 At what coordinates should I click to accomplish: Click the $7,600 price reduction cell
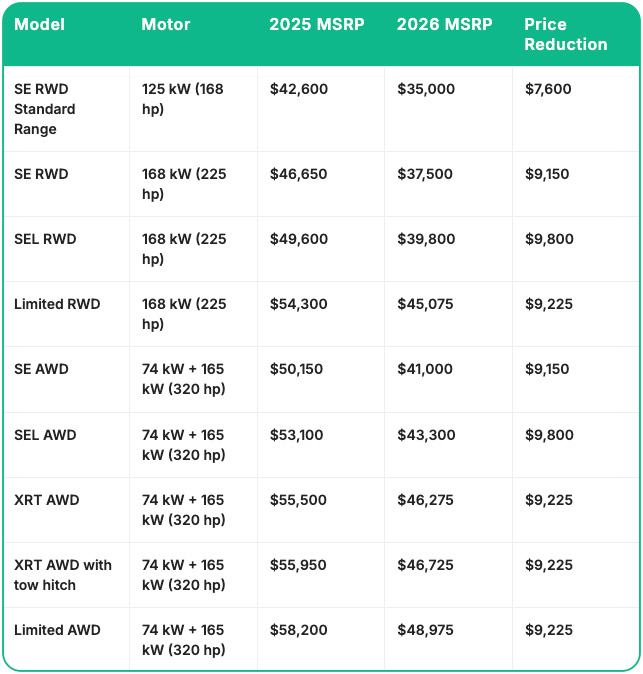548,89
